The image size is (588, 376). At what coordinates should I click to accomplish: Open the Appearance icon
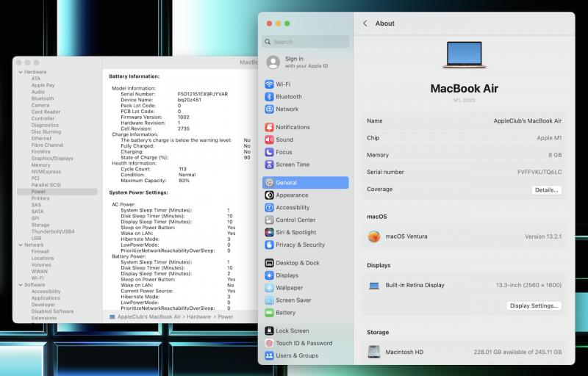(269, 195)
